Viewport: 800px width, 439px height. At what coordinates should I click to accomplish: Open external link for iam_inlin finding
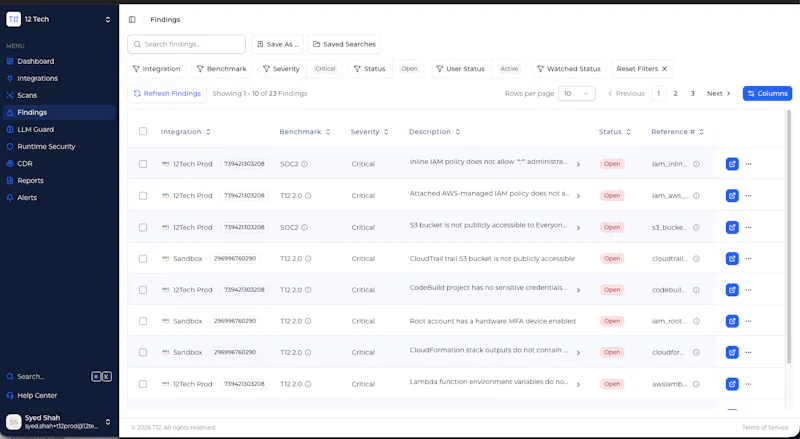(732, 164)
